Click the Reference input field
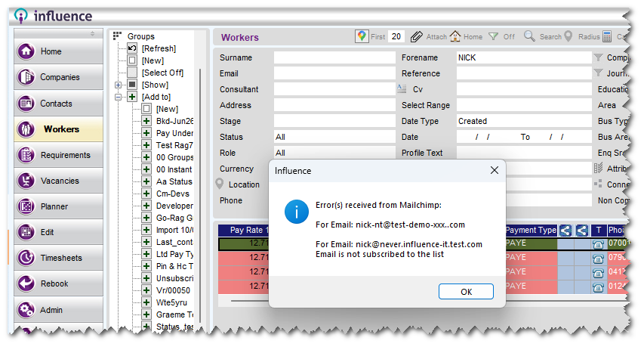The height and width of the screenshot is (347, 644). (x=524, y=73)
